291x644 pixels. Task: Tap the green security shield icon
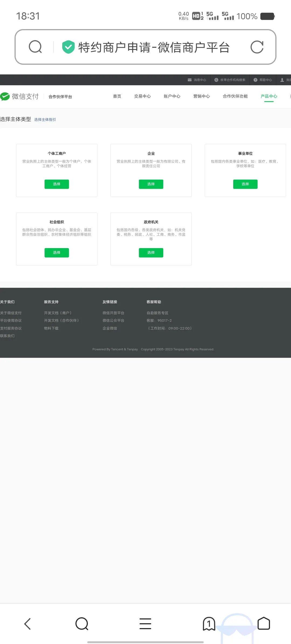point(68,47)
